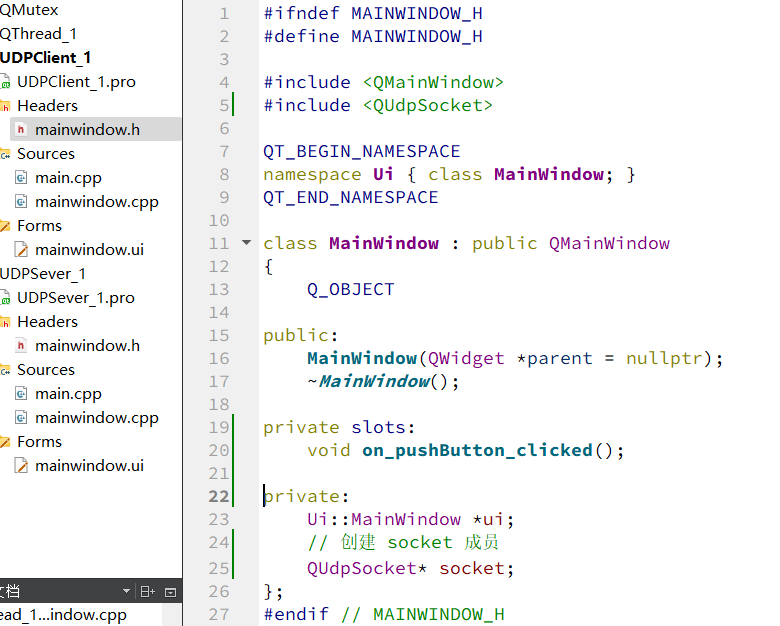The width and height of the screenshot is (780, 626).
Task: Click Sources folder icon under UDPClient_1
Action: tap(5, 154)
